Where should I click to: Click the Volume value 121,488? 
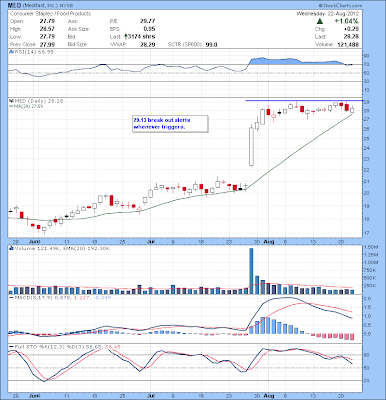347,44
